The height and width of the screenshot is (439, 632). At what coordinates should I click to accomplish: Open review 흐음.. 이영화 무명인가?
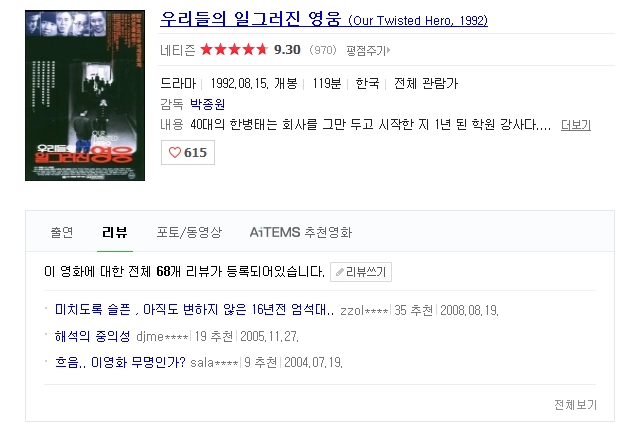click(x=120, y=362)
